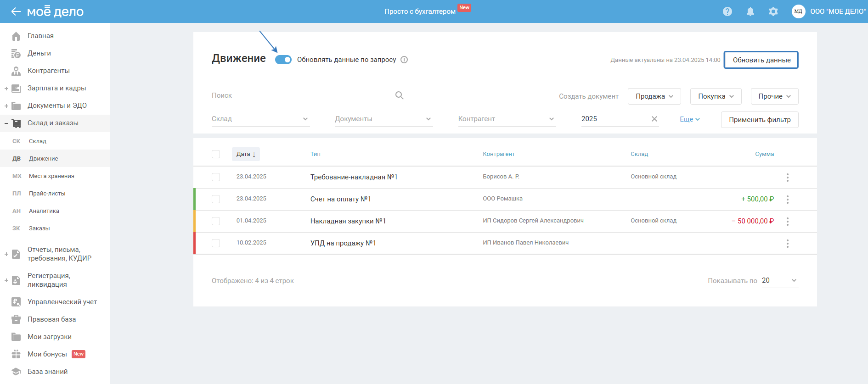868x384 pixels.
Task: Click the Регистрация, ликвидация icon
Action: click(16, 280)
